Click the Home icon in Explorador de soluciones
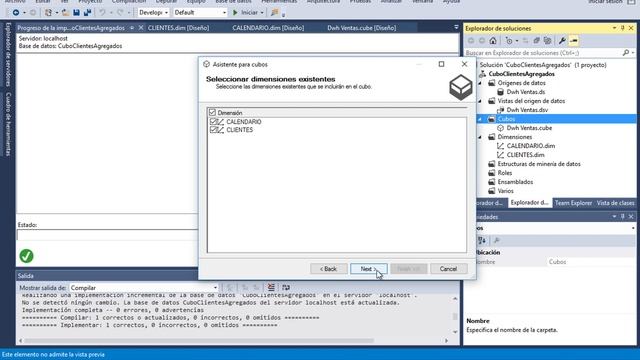 [x=493, y=40]
